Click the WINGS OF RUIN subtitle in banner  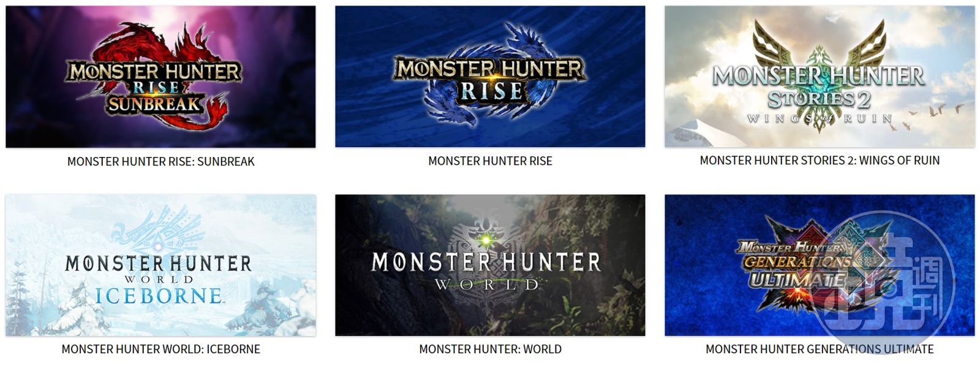(820, 118)
